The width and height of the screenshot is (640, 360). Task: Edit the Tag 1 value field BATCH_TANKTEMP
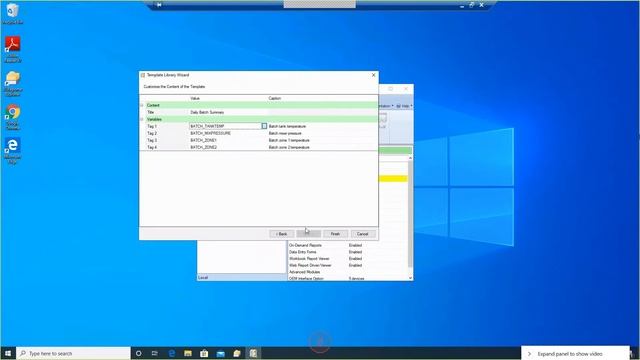tap(225, 126)
